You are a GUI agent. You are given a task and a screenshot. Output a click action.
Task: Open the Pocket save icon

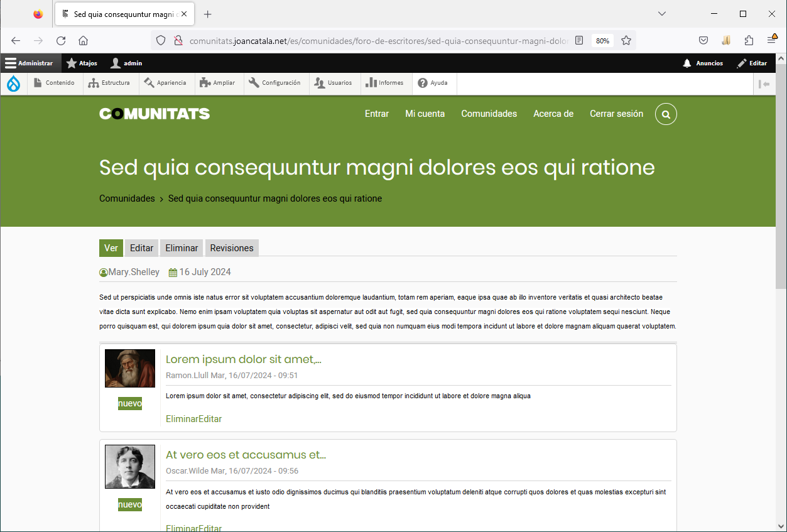tap(704, 40)
